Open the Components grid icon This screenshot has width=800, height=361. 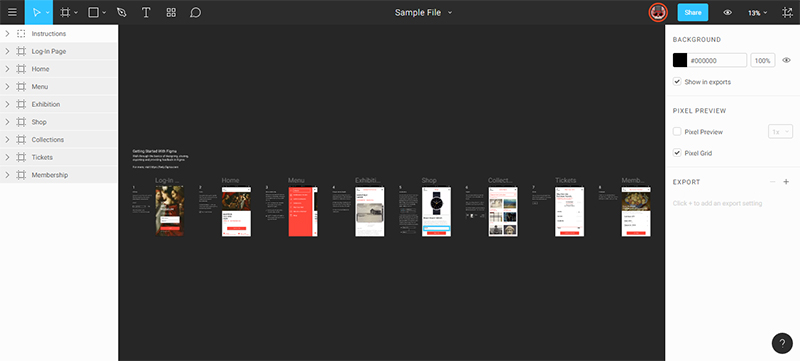pyautogui.click(x=171, y=13)
